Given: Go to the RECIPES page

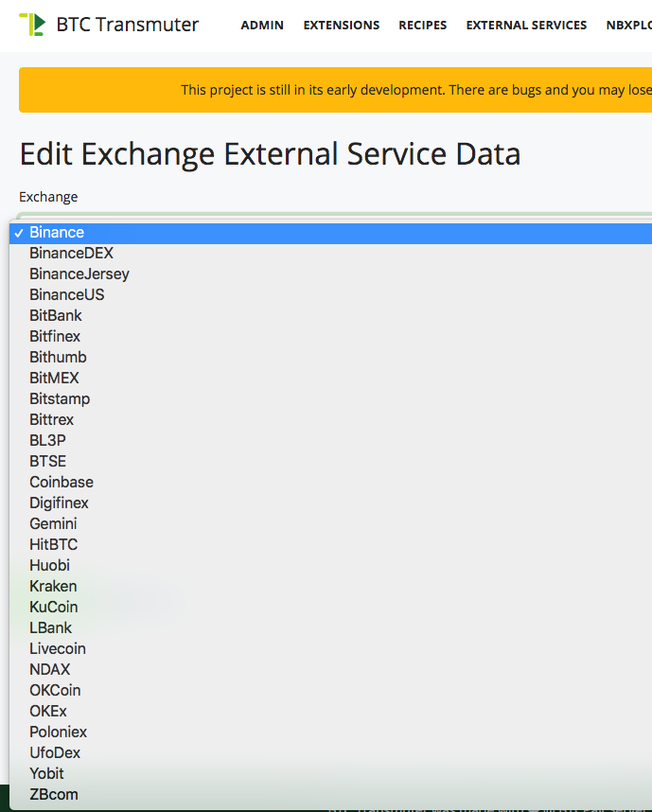Looking at the screenshot, I should tap(423, 25).
